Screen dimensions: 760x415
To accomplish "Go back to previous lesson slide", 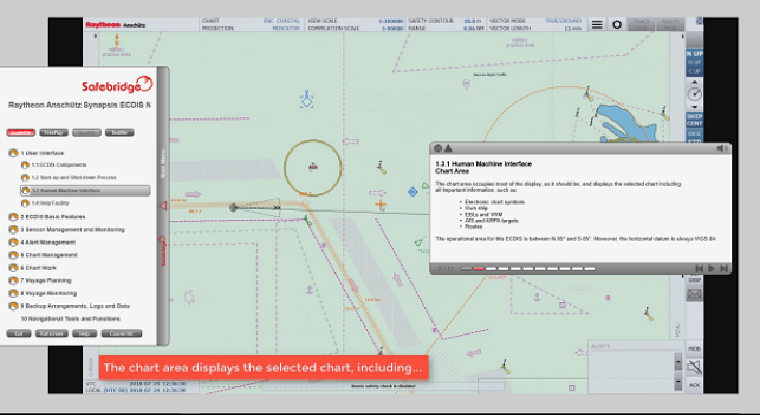I will point(699,268).
